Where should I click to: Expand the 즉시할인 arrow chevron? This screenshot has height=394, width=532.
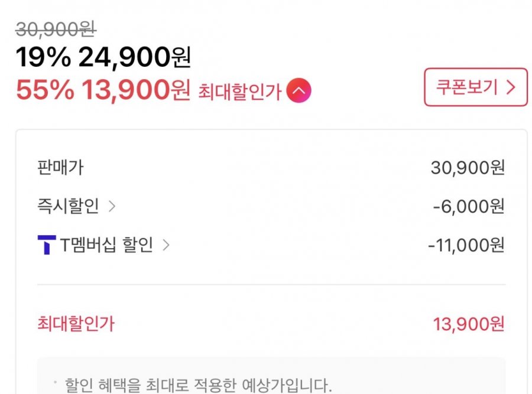click(112, 206)
